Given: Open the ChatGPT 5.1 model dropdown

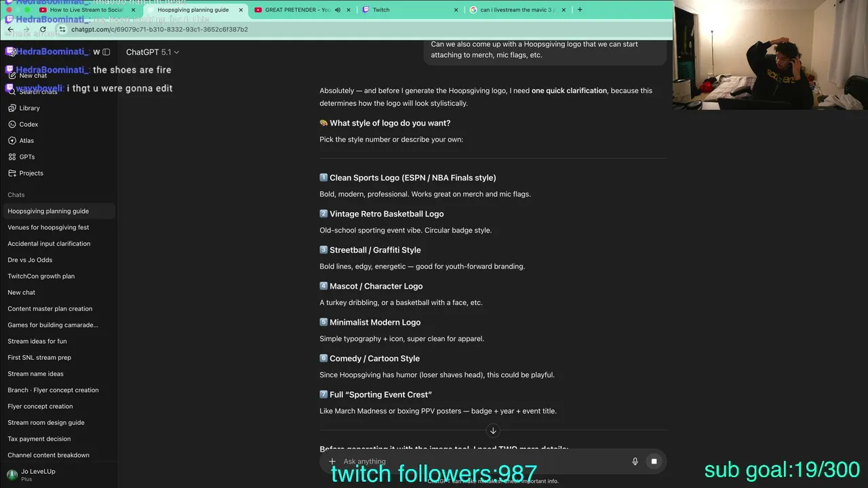Looking at the screenshot, I should point(153,52).
